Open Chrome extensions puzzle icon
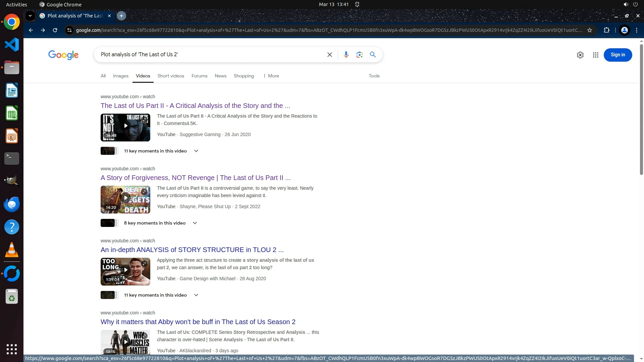Image resolution: width=644 pixels, height=362 pixels. (x=606, y=30)
